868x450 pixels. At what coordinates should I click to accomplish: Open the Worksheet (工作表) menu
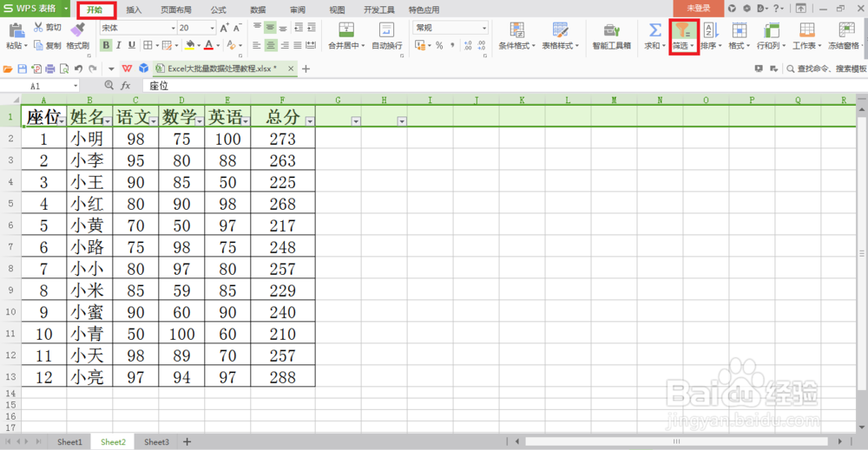coord(806,36)
